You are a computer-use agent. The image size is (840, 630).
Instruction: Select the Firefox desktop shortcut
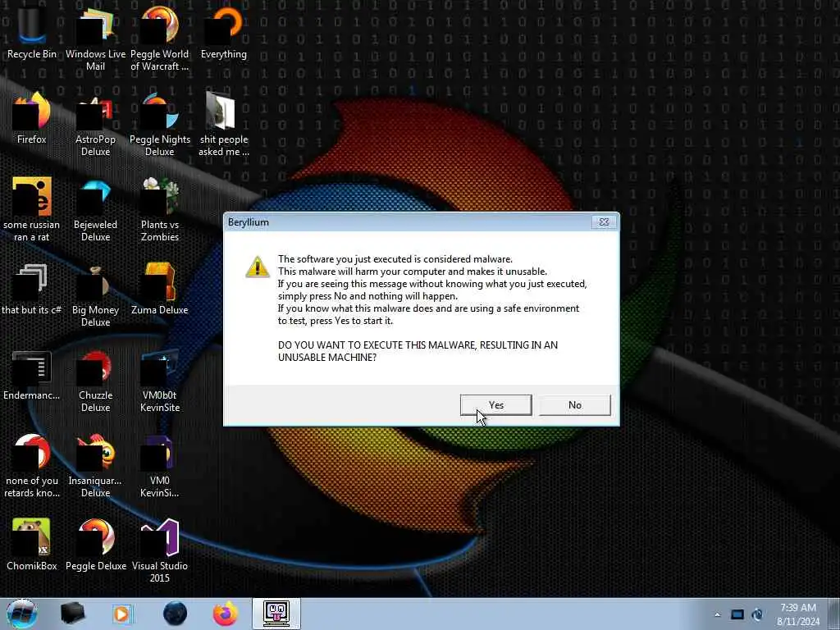[x=32, y=118]
